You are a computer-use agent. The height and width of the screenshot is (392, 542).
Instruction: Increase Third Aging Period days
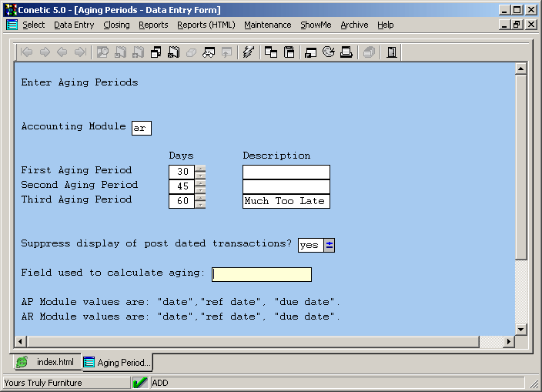[x=201, y=198]
